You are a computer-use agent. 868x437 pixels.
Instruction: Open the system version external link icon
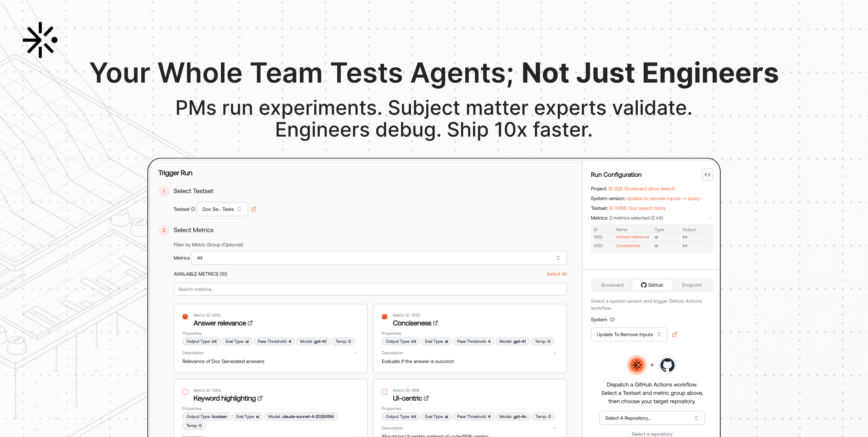point(675,334)
